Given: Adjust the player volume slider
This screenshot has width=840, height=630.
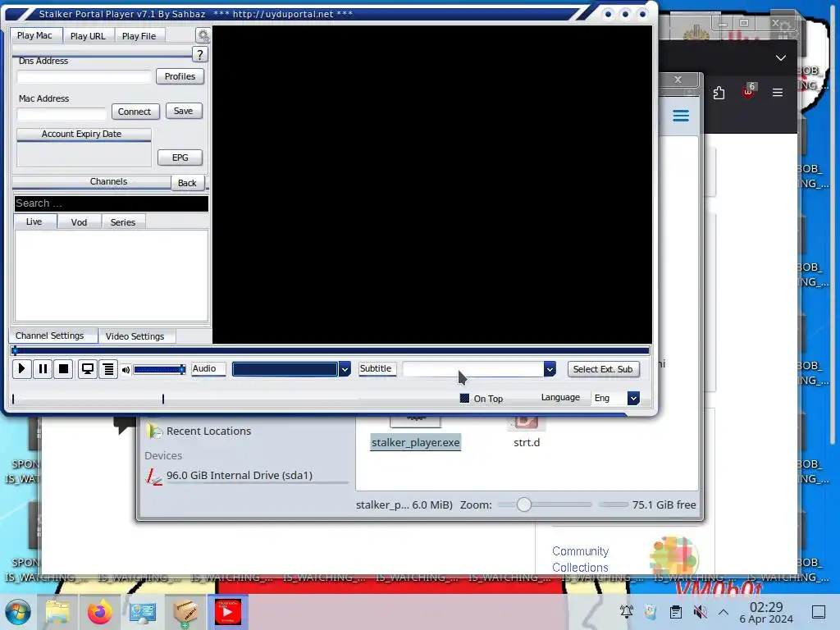Looking at the screenshot, I should (x=160, y=370).
